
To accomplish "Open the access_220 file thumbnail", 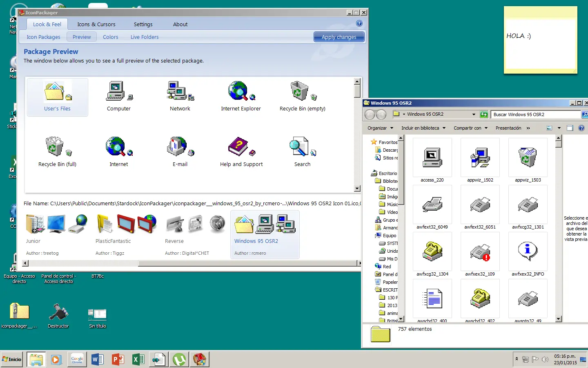I will (432, 160).
